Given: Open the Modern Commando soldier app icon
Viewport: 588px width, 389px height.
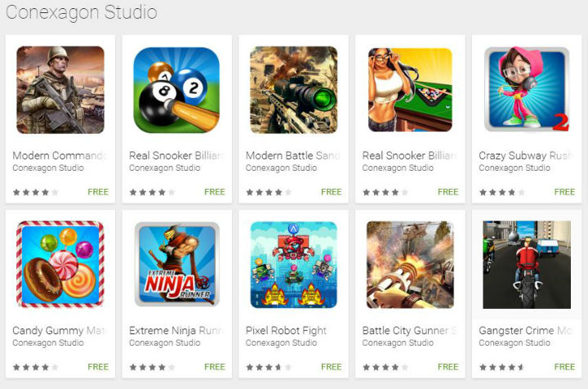Looking at the screenshot, I should (x=60, y=90).
